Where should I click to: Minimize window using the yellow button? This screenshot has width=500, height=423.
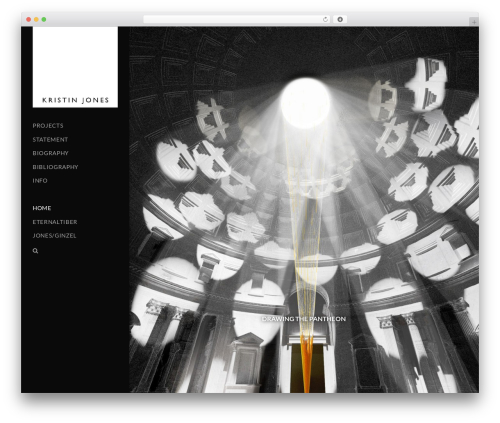click(36, 20)
